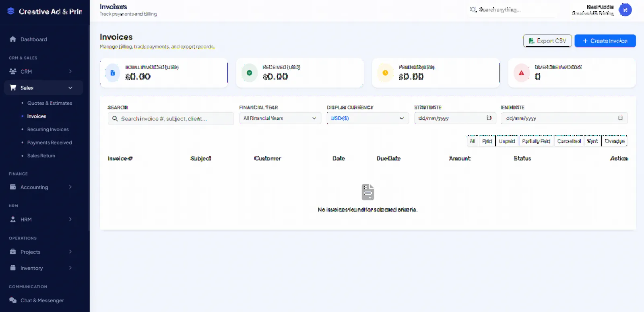Image resolution: width=644 pixels, height=312 pixels.
Task: Expand the Inventory menu chevron
Action: [70, 268]
